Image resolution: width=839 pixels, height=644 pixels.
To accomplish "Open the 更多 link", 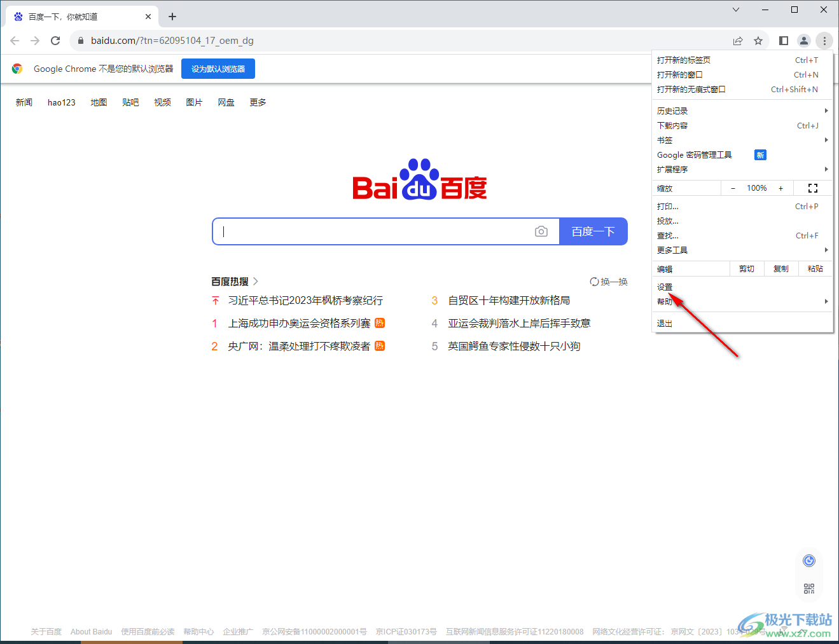I will click(x=258, y=102).
